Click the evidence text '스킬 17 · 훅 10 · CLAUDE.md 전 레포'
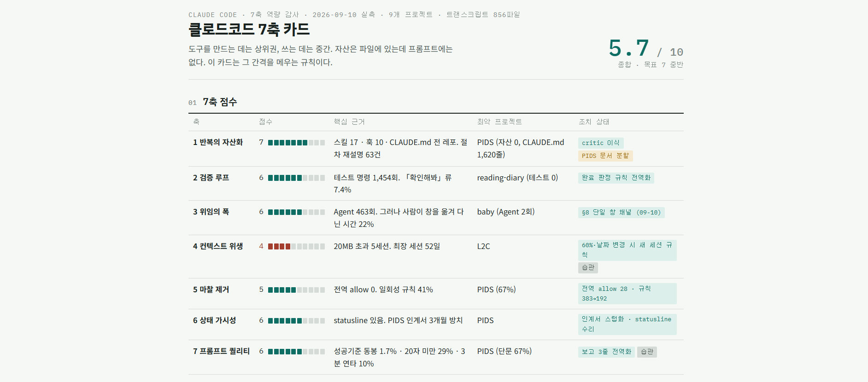This screenshot has width=868, height=382. [x=400, y=149]
